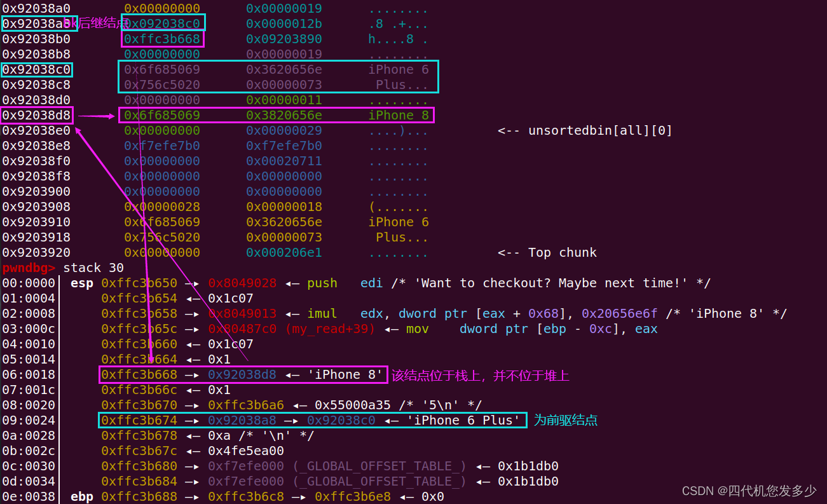The image size is (827, 504).
Task: Click stack row offset 07:001c
Action: point(29,390)
